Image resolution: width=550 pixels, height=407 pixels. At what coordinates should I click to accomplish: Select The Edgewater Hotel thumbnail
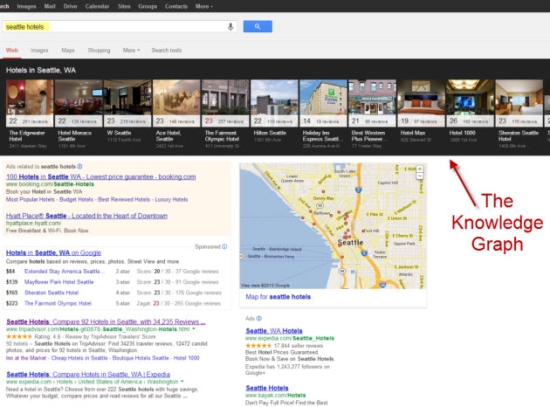point(29,103)
